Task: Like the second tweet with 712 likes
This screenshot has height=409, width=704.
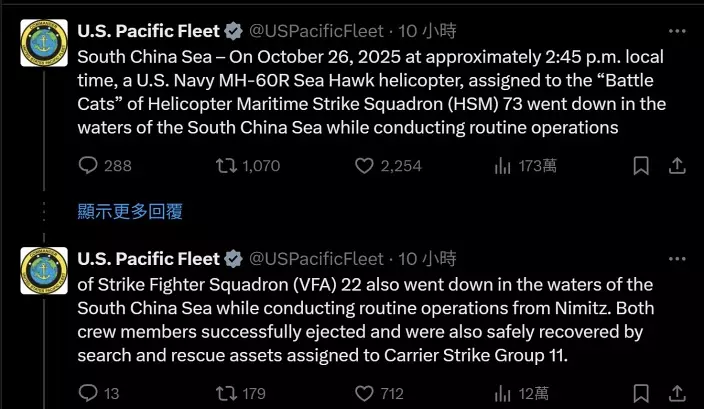Action: click(x=365, y=393)
